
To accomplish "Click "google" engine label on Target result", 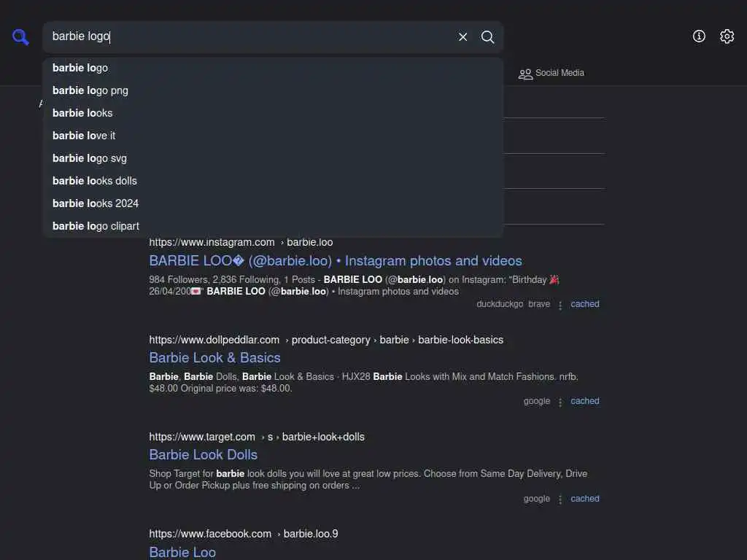I will [x=537, y=499].
